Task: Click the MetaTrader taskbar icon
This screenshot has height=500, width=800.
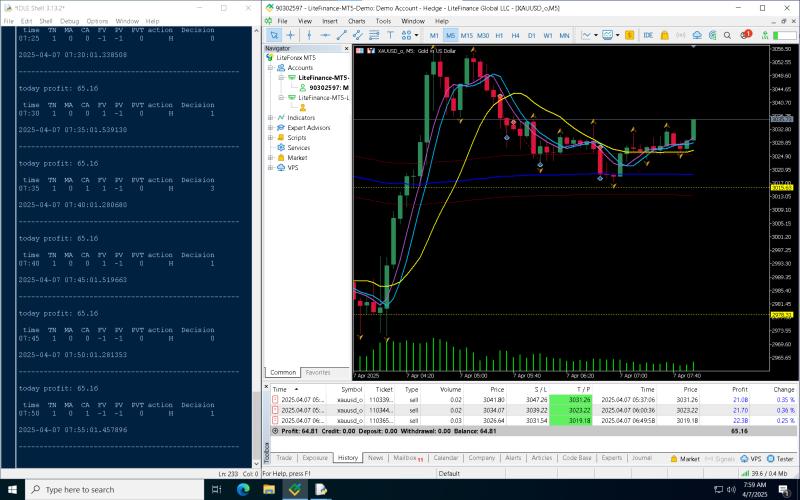Action: (295, 489)
